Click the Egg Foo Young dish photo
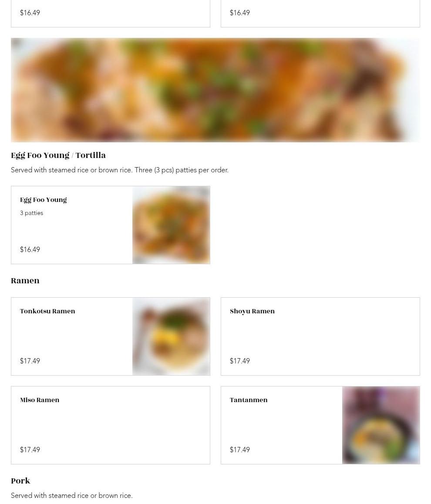This screenshot has height=504, width=431. tap(171, 225)
